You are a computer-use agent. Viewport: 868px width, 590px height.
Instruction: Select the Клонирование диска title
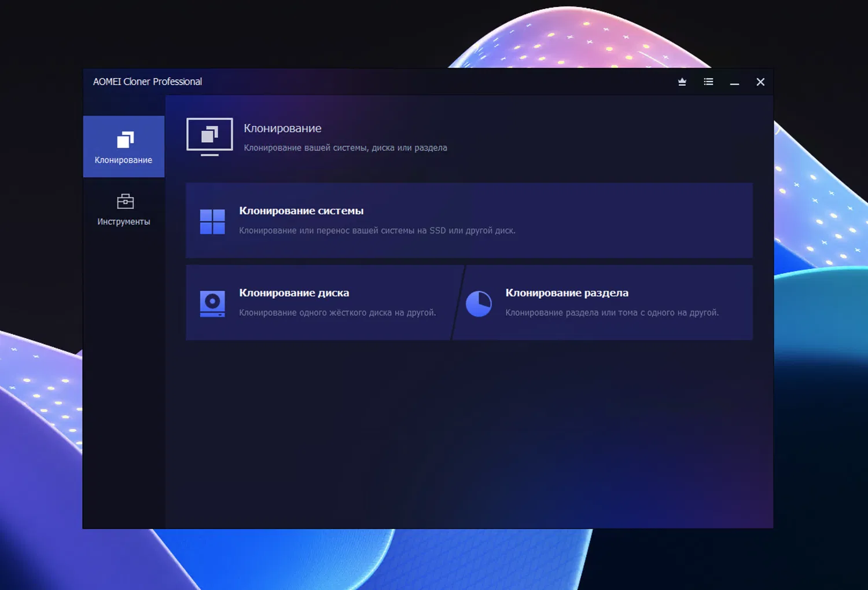294,293
